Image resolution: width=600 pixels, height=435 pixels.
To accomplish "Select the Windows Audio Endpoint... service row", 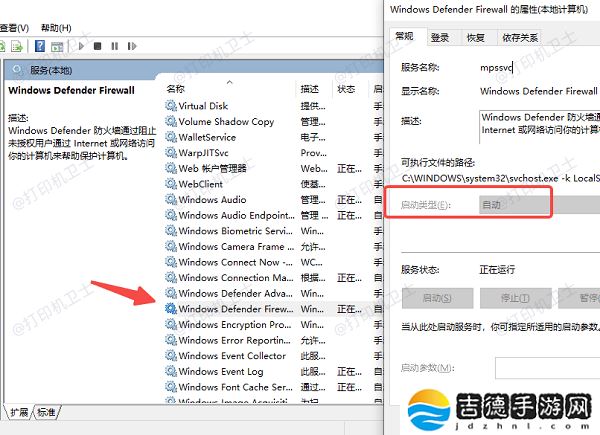I will tap(274, 215).
